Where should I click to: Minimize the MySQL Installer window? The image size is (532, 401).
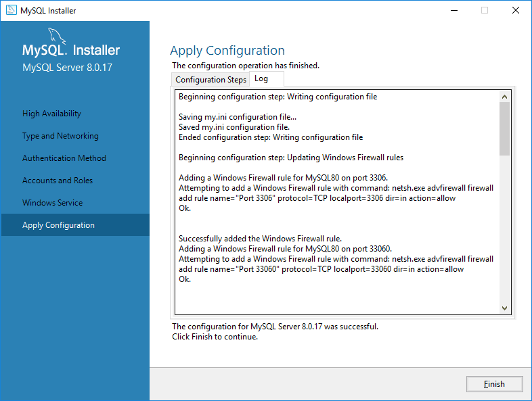[x=454, y=11]
